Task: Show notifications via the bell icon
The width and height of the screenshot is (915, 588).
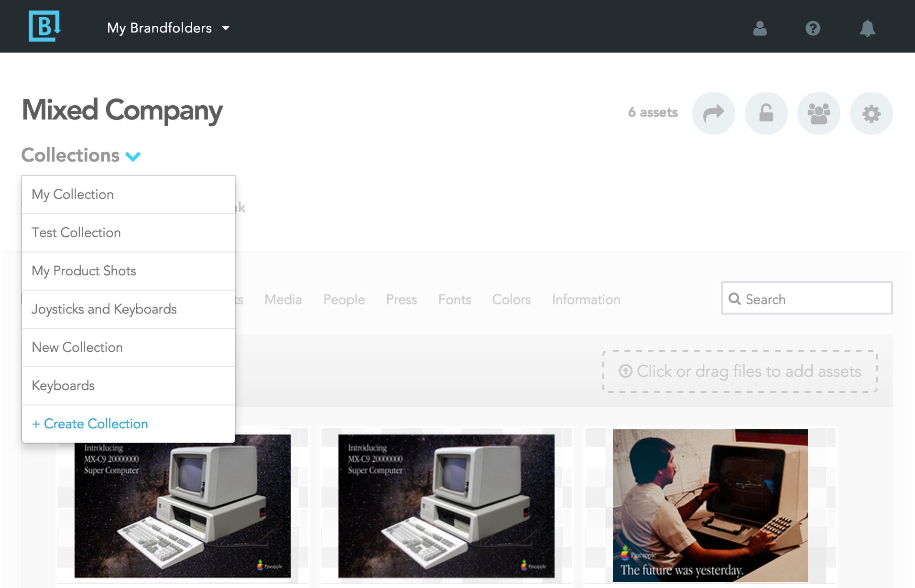Action: [867, 28]
